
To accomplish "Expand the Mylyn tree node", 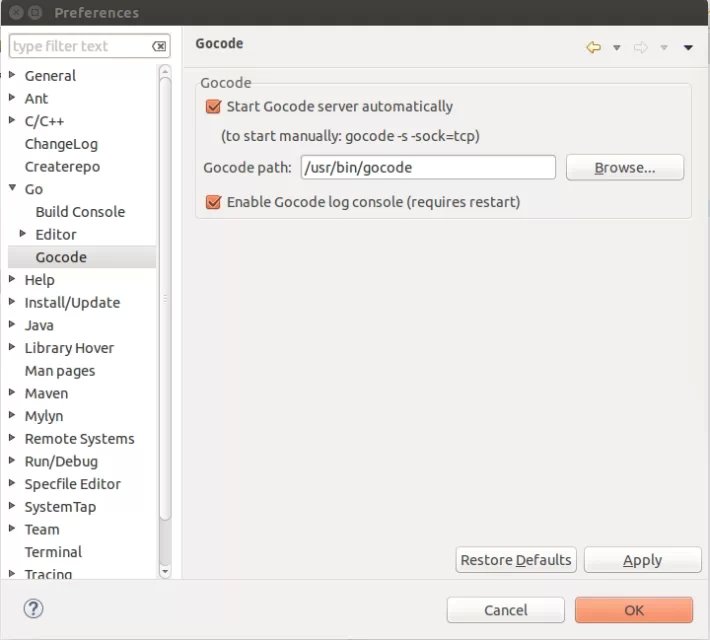I will (x=12, y=415).
